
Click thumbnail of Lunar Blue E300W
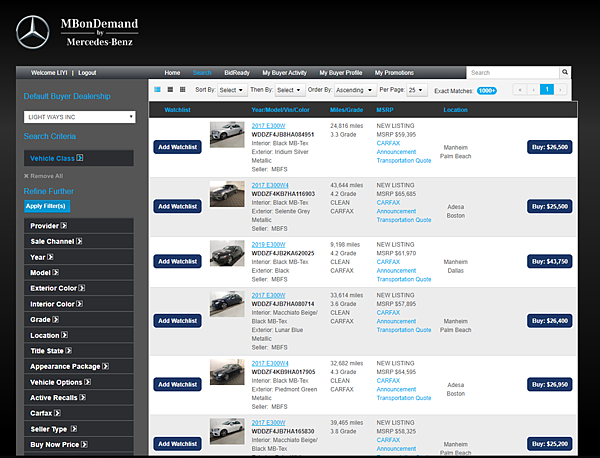pyautogui.click(x=227, y=304)
